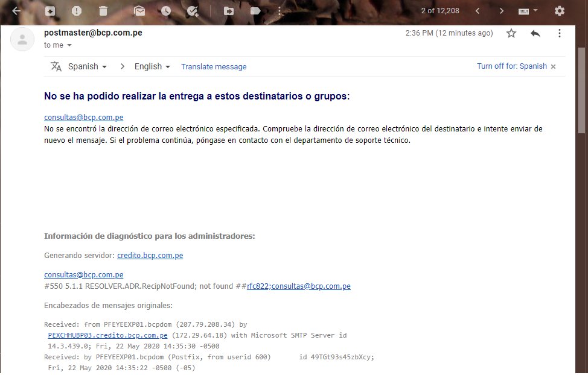Star this message
The height and width of the screenshot is (375, 588).
pyautogui.click(x=511, y=33)
